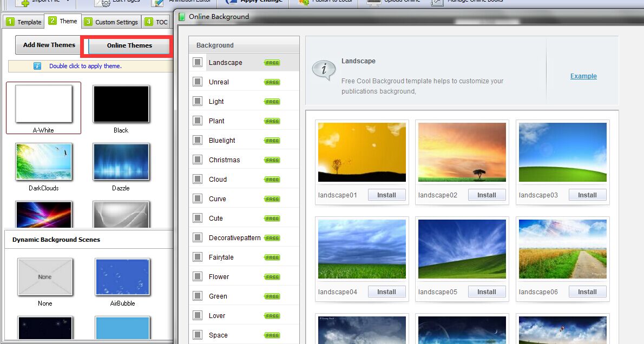Click the speech-bubble info icon next to Landscape description
644x344 pixels.
[324, 70]
